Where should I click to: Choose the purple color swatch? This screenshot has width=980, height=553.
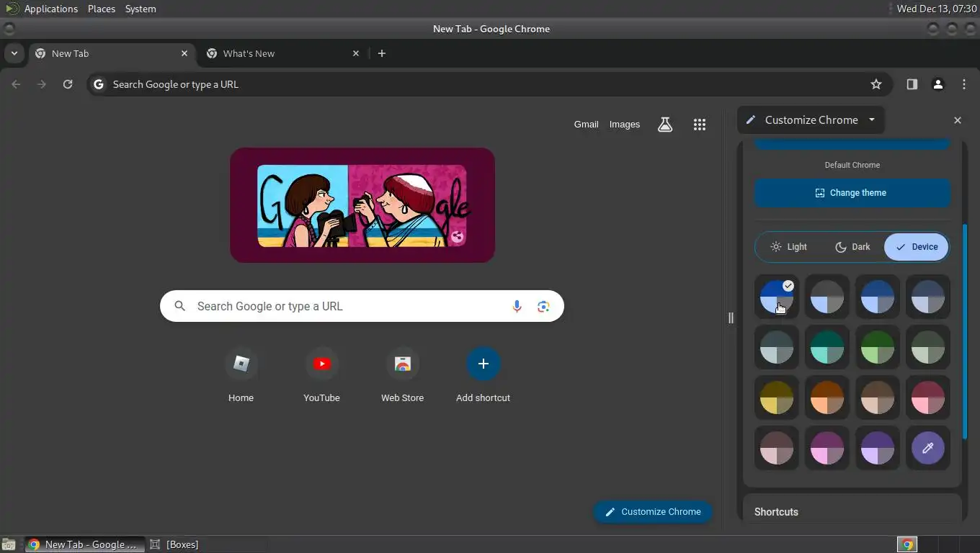(x=878, y=448)
